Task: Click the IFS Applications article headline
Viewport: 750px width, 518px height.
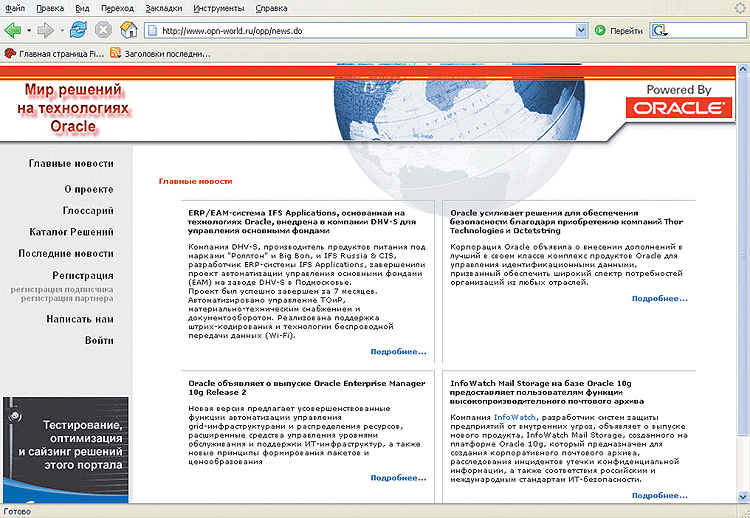Action: click(x=302, y=221)
